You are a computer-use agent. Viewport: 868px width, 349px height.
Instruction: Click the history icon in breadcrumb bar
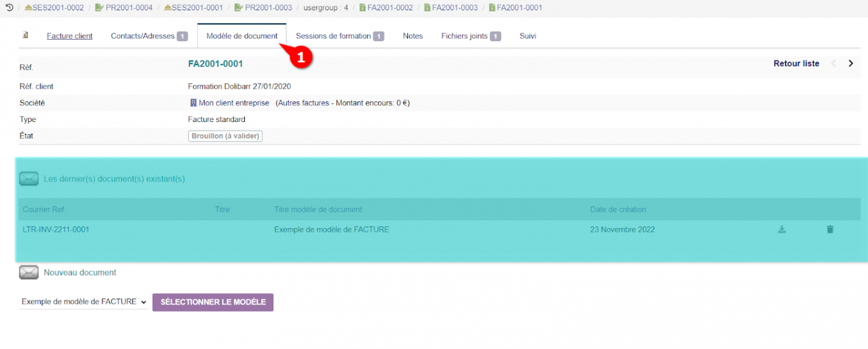click(9, 8)
